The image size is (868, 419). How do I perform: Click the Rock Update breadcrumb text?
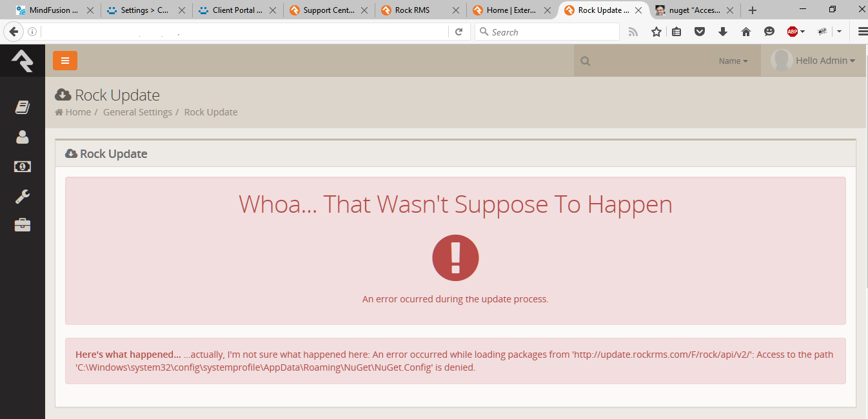(211, 112)
